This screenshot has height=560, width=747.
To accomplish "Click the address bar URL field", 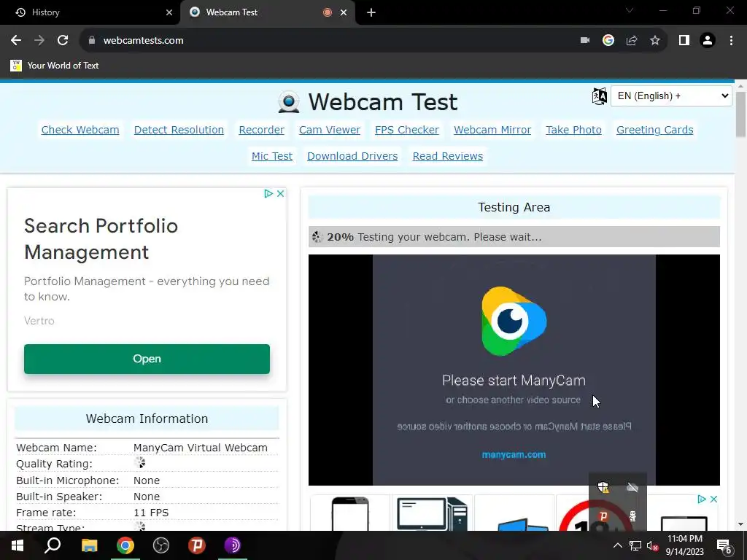I will click(x=329, y=41).
